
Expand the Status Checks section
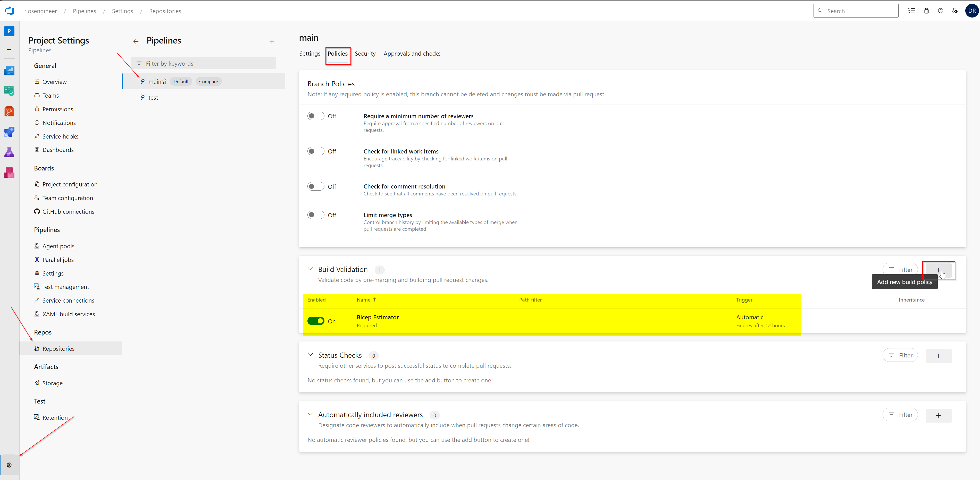[x=311, y=355]
